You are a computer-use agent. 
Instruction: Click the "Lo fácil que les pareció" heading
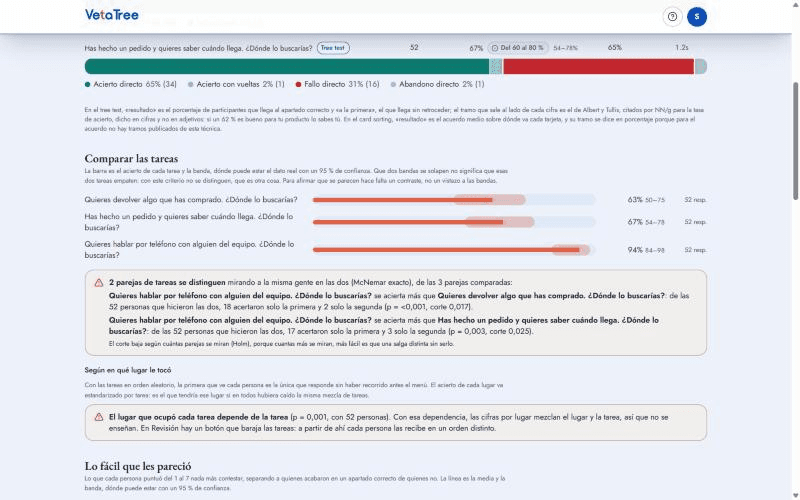click(x=138, y=466)
